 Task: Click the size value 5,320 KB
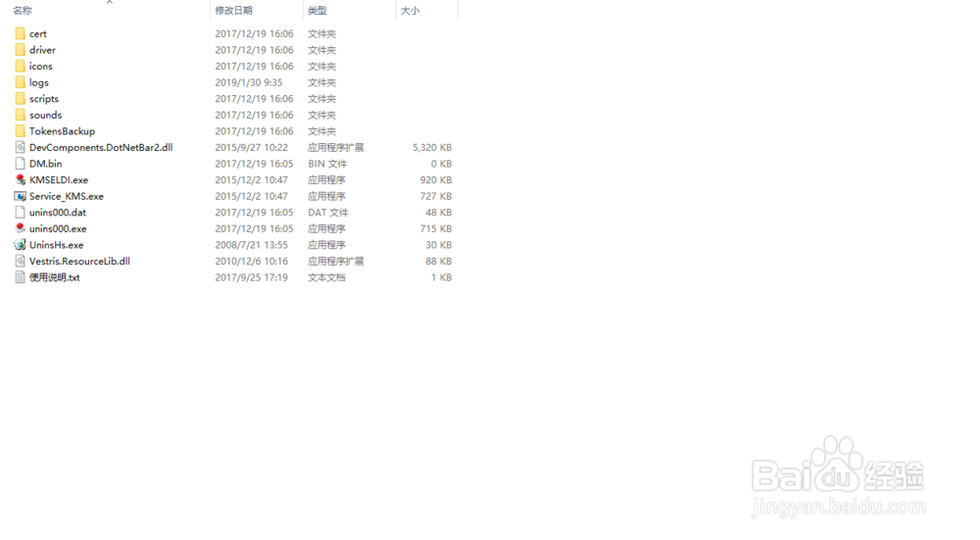pyautogui.click(x=432, y=148)
